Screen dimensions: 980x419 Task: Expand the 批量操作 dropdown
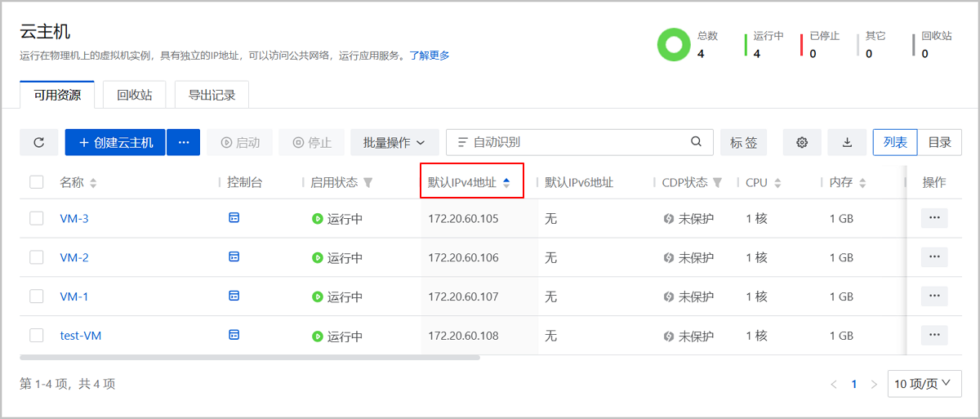point(394,142)
